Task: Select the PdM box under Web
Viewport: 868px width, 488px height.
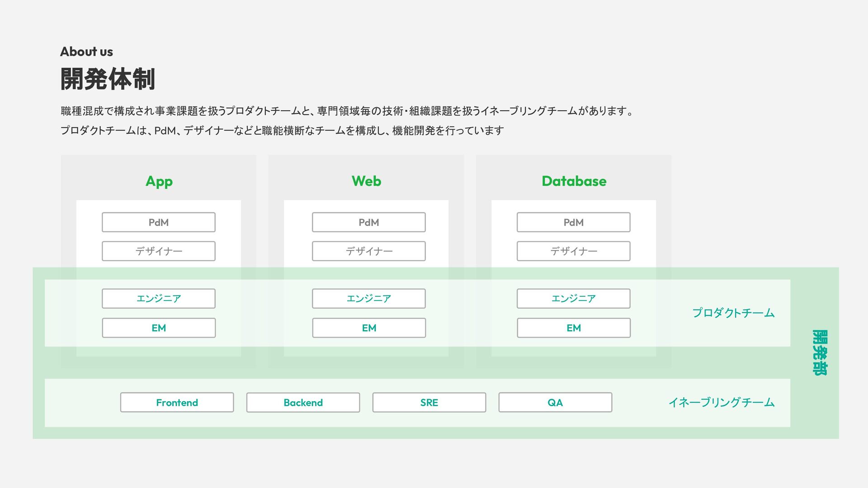Action: (x=368, y=222)
